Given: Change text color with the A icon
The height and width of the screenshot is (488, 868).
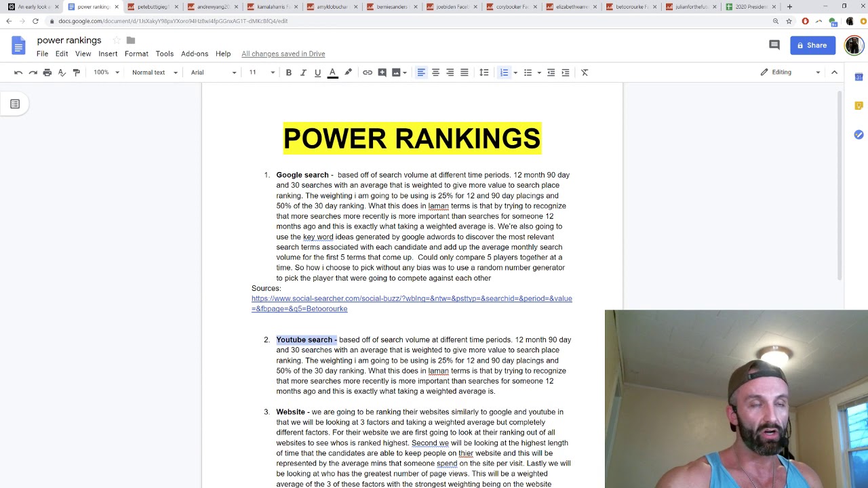Looking at the screenshot, I should tap(332, 73).
